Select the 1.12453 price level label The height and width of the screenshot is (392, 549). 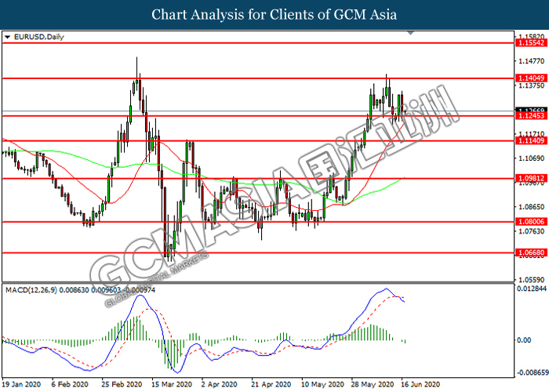coord(531,116)
